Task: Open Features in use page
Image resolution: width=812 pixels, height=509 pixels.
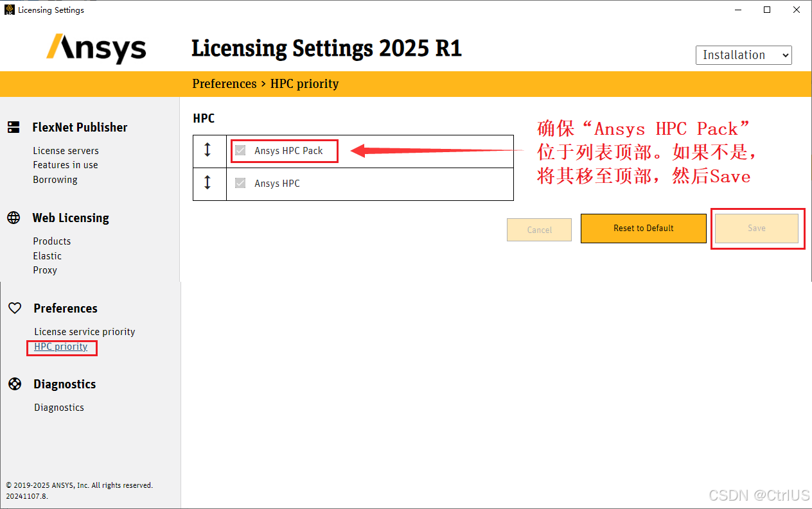Action: (x=66, y=165)
